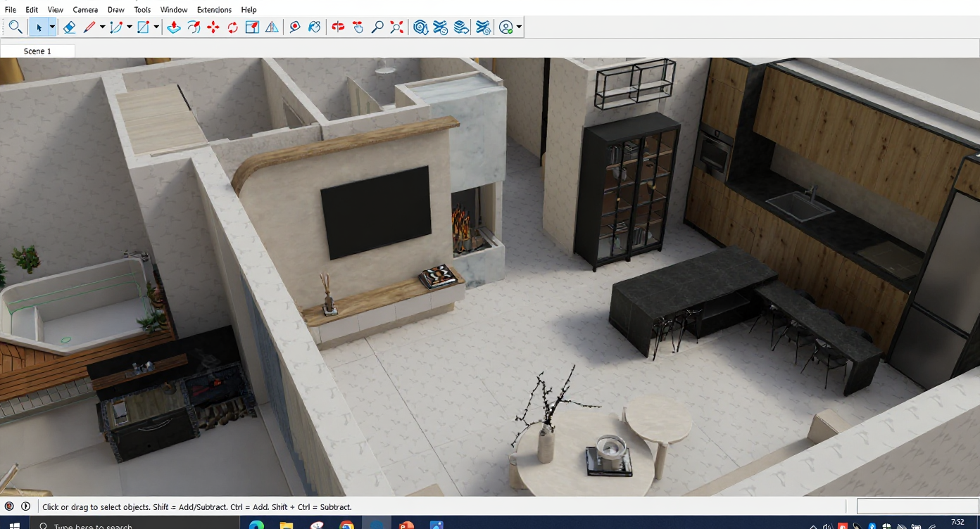Screen dimensions: 980x529
Task: Select the Eraser tool
Action: [x=69, y=27]
